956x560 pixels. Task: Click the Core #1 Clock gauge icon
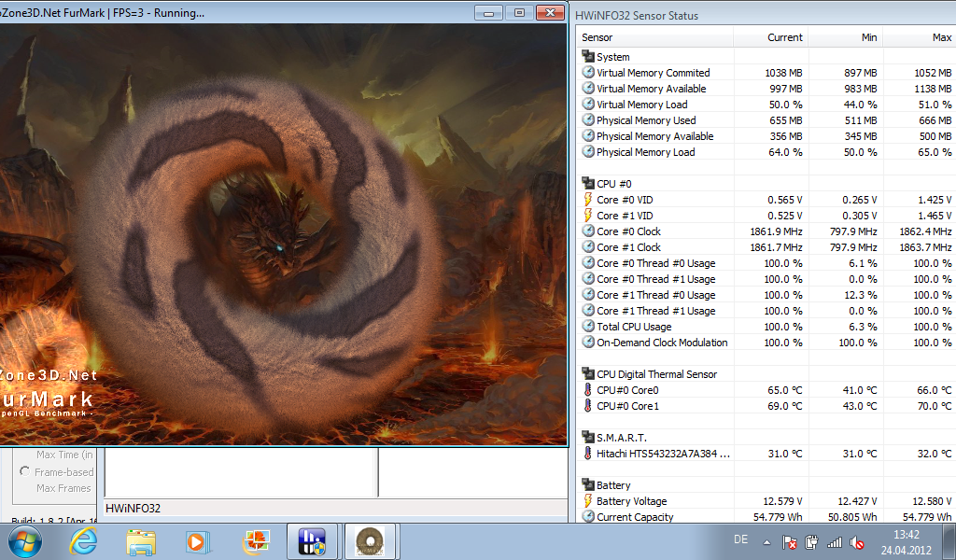[588, 246]
